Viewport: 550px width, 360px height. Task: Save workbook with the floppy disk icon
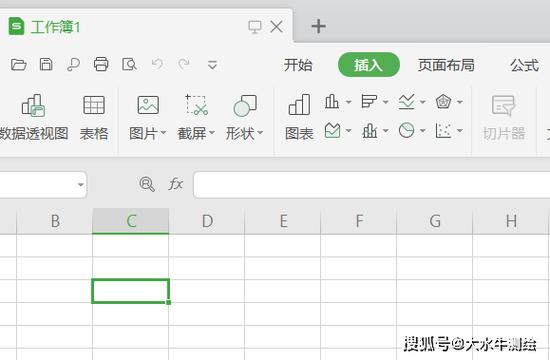(x=46, y=65)
